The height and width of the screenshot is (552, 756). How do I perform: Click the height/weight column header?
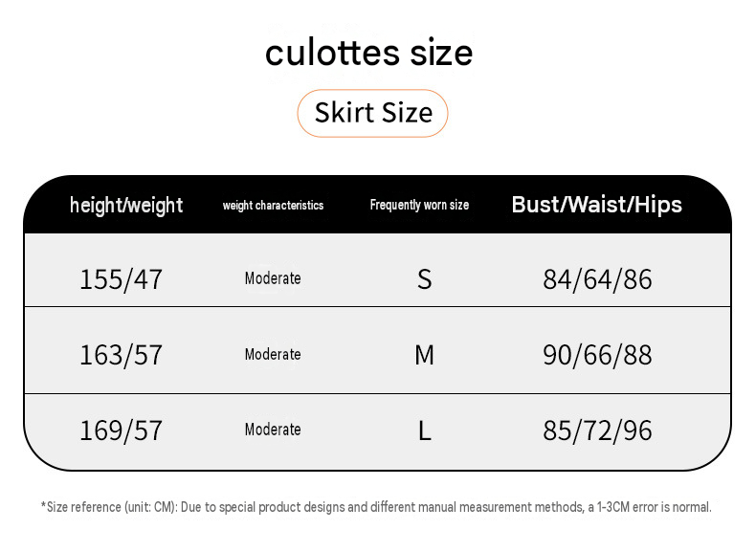[126, 205]
